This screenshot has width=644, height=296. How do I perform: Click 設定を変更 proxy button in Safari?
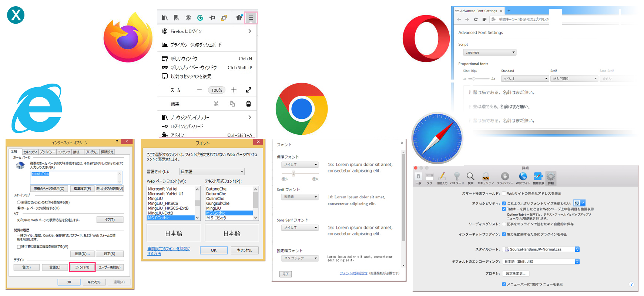[x=516, y=273]
